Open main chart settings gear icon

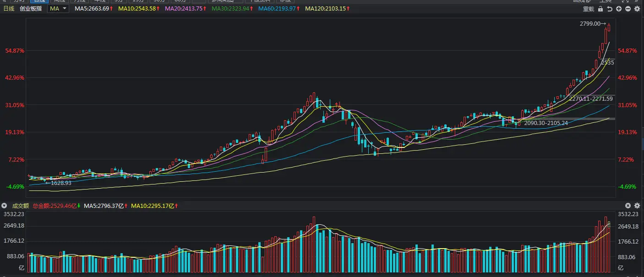click(637, 9)
